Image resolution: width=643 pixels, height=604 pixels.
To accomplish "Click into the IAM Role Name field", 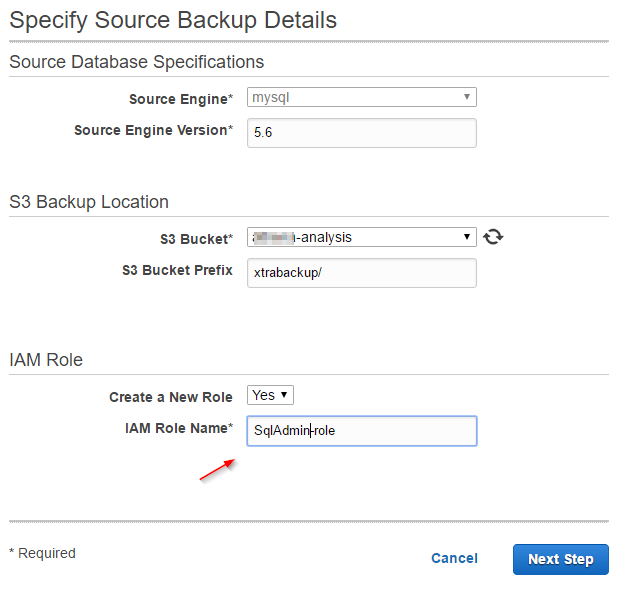I will click(x=361, y=431).
